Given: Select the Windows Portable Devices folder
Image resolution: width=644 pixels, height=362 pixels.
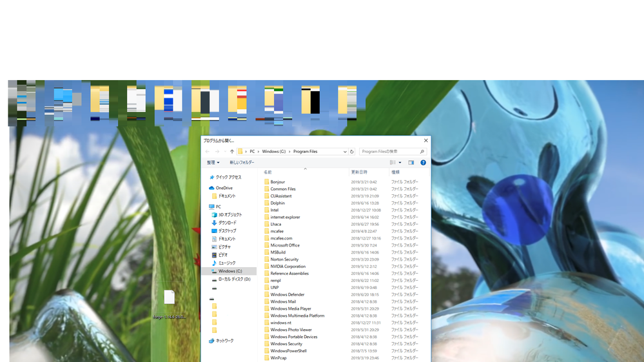Looking at the screenshot, I should tap(294, 337).
